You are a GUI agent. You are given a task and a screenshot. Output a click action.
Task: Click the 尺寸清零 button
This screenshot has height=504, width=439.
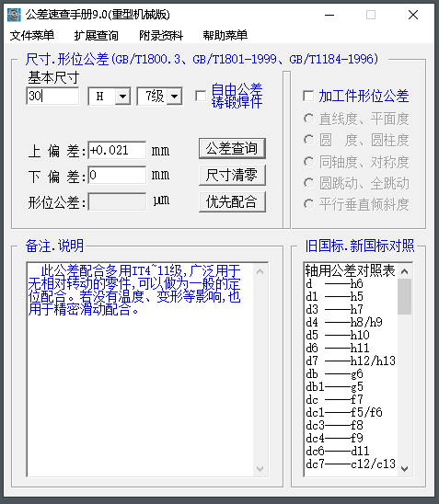(x=232, y=175)
